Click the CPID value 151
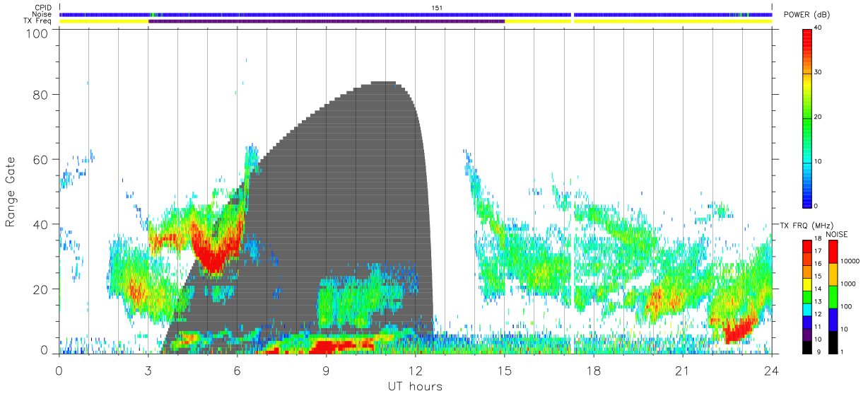This screenshot has height=401, width=868. tap(438, 8)
